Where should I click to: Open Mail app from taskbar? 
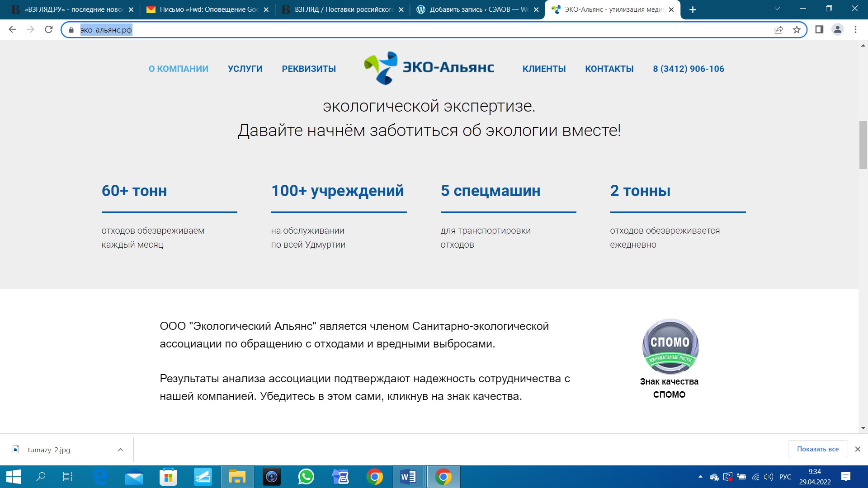pyautogui.click(x=134, y=477)
